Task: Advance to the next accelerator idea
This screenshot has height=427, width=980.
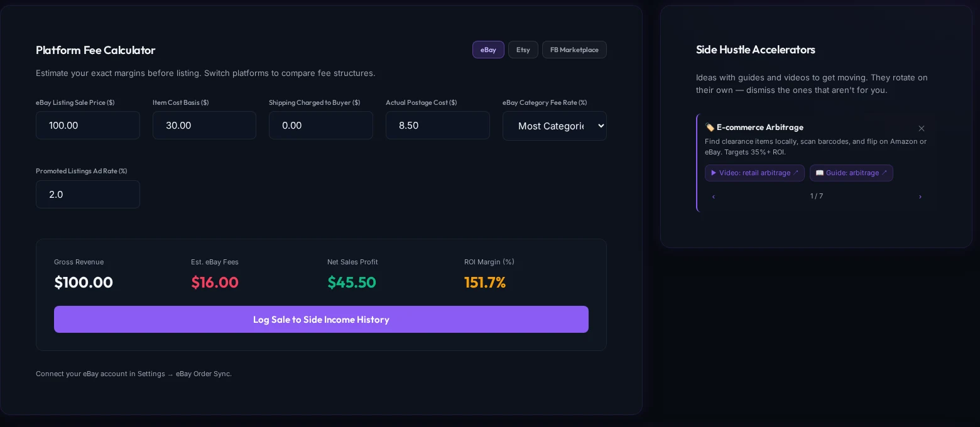Action: [920, 197]
